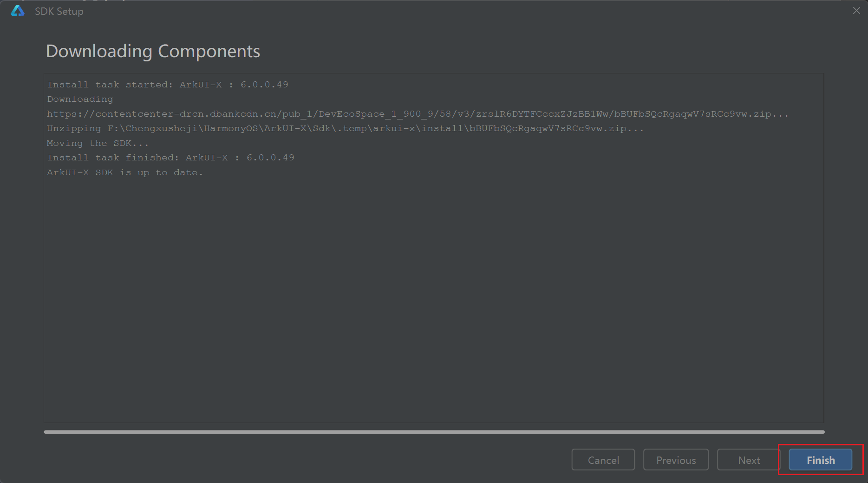Close the SDK Setup dialog
868x483 pixels.
[x=856, y=11]
